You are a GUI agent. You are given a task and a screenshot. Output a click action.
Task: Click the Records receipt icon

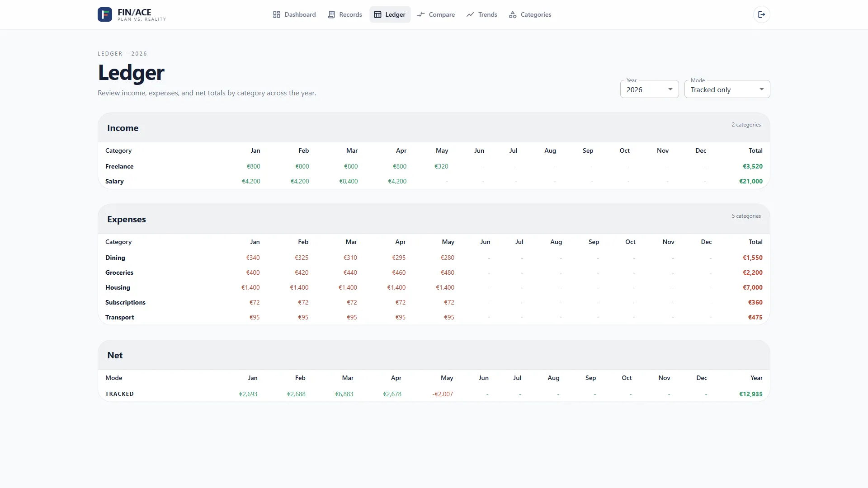[331, 14]
